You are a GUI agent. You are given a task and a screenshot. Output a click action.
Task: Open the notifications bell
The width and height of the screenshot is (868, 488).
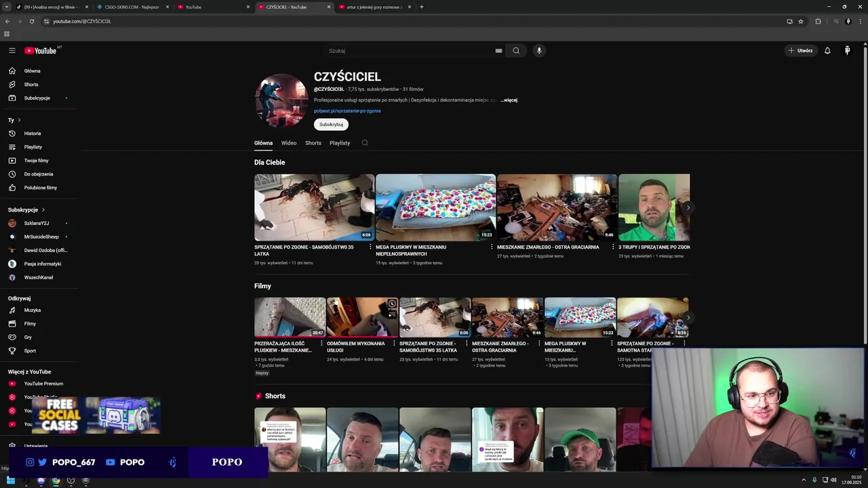827,51
